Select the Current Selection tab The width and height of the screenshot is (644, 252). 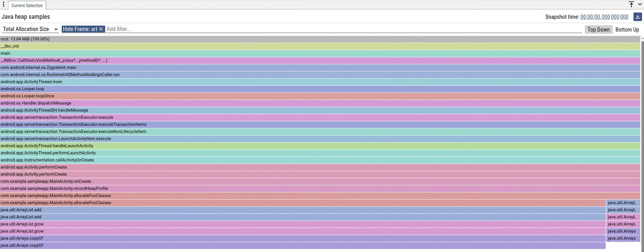point(27,5)
